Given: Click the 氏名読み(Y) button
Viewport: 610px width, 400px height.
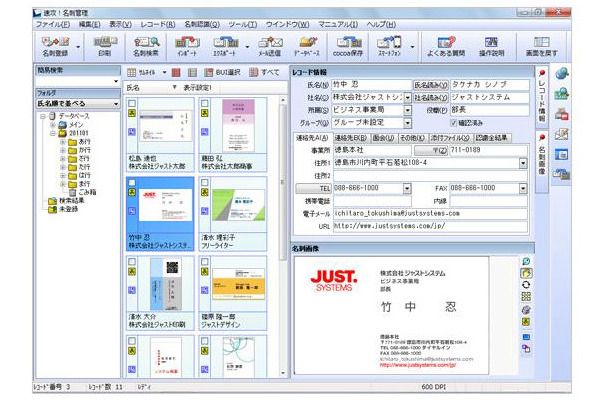Looking at the screenshot, I should tap(431, 85).
